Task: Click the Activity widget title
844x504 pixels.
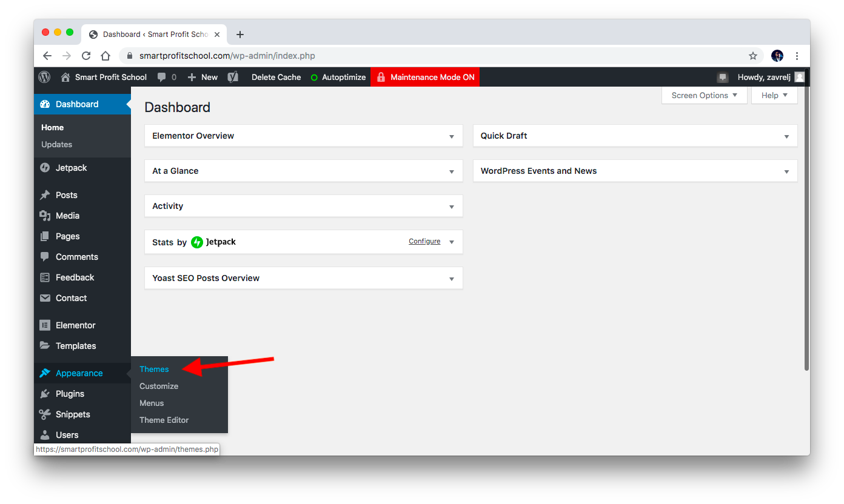Action: click(x=167, y=206)
